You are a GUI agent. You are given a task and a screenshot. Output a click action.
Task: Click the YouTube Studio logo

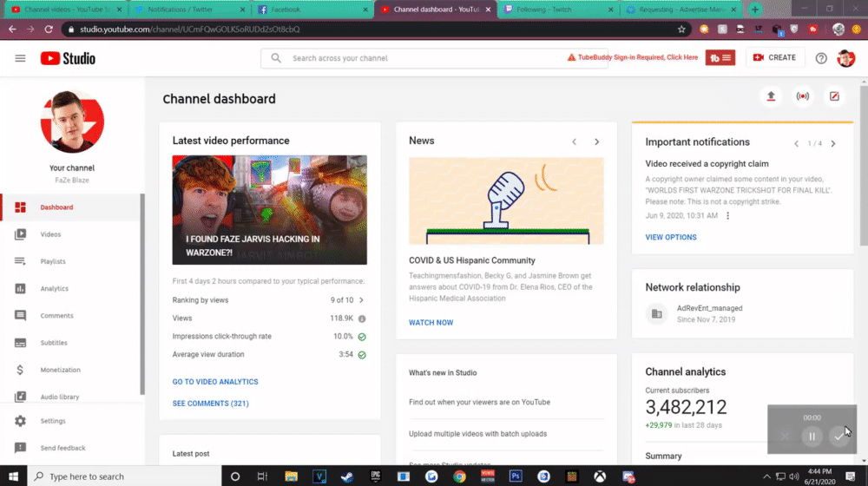68,58
